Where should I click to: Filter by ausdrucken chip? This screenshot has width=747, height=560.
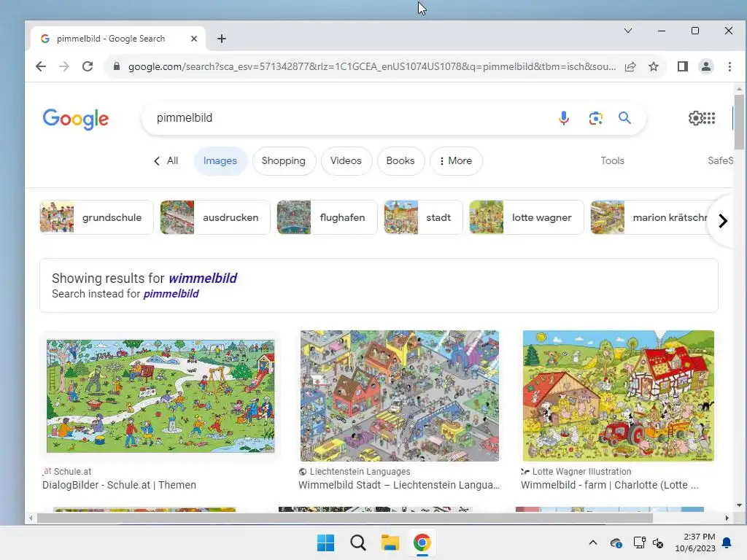215,217
